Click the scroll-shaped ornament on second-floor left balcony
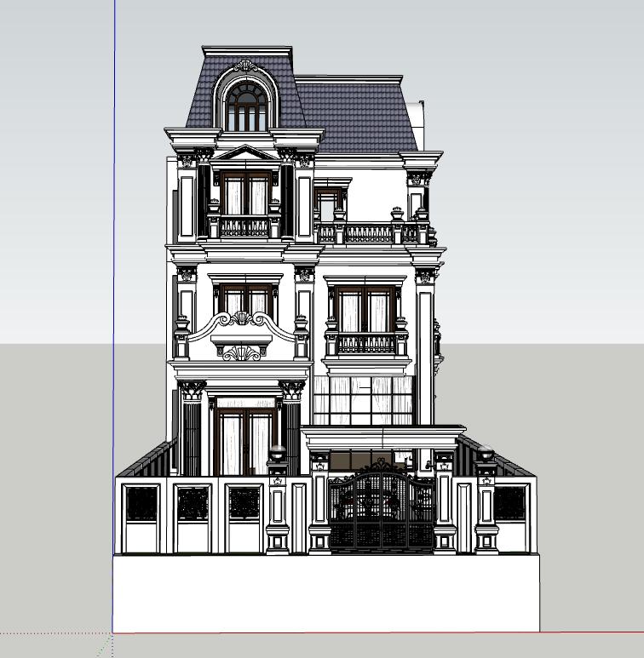This screenshot has width=644, height=658. click(242, 323)
